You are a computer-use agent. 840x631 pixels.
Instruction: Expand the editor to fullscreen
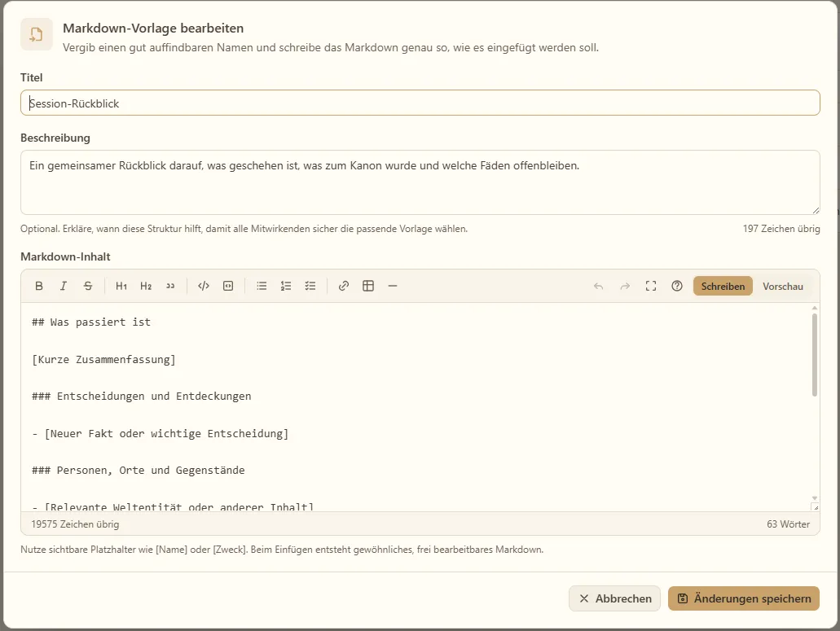(651, 286)
